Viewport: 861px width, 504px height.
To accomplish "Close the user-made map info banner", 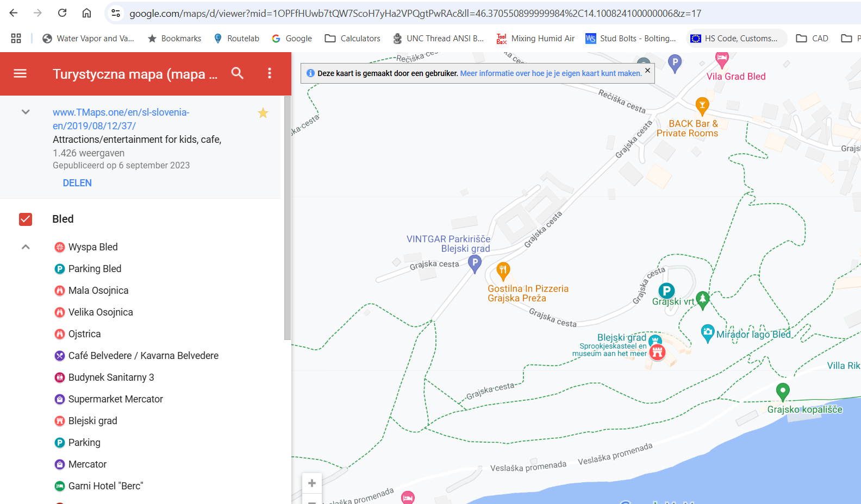I will click(x=647, y=71).
